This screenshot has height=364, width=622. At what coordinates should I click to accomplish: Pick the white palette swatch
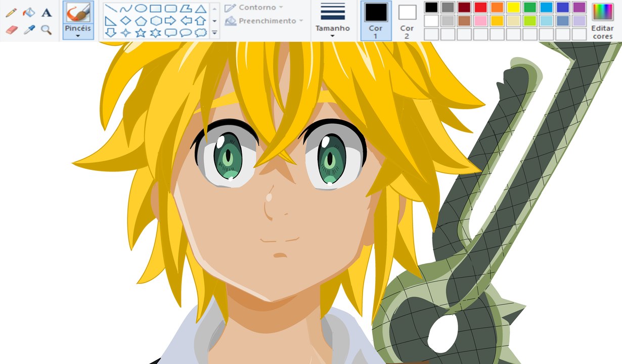point(431,21)
